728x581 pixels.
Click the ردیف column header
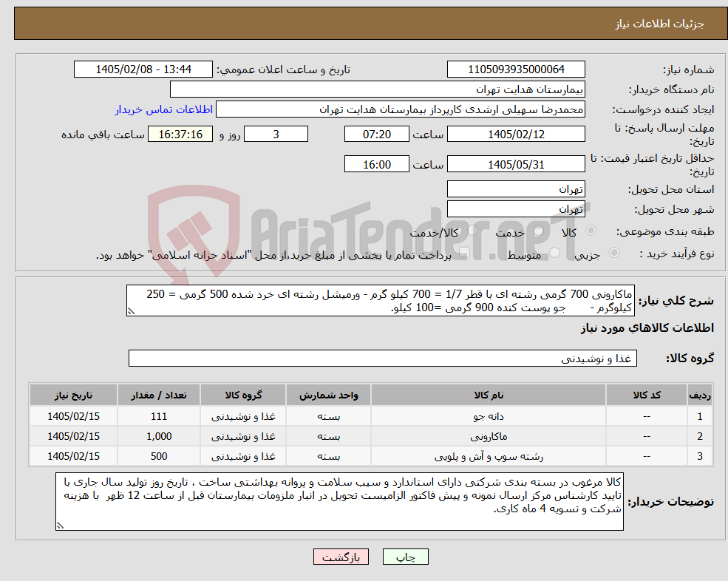700,395
